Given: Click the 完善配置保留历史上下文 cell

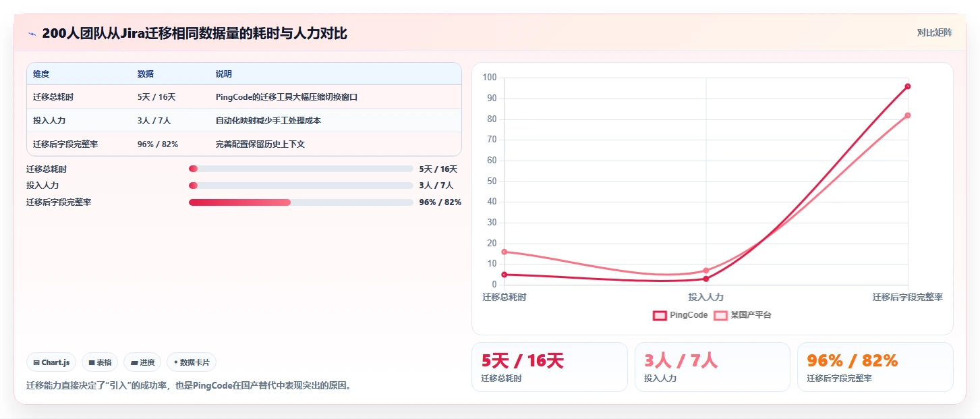Looking at the screenshot, I should click(x=260, y=144).
